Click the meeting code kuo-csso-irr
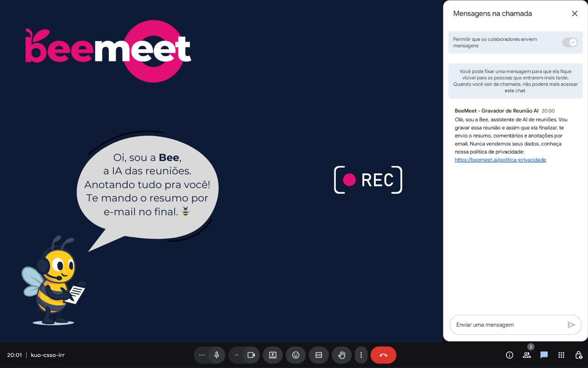Image resolution: width=588 pixels, height=368 pixels. 48,355
